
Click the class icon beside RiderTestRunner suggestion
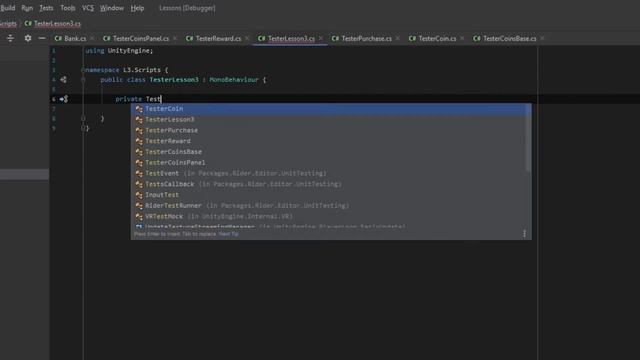coord(139,206)
